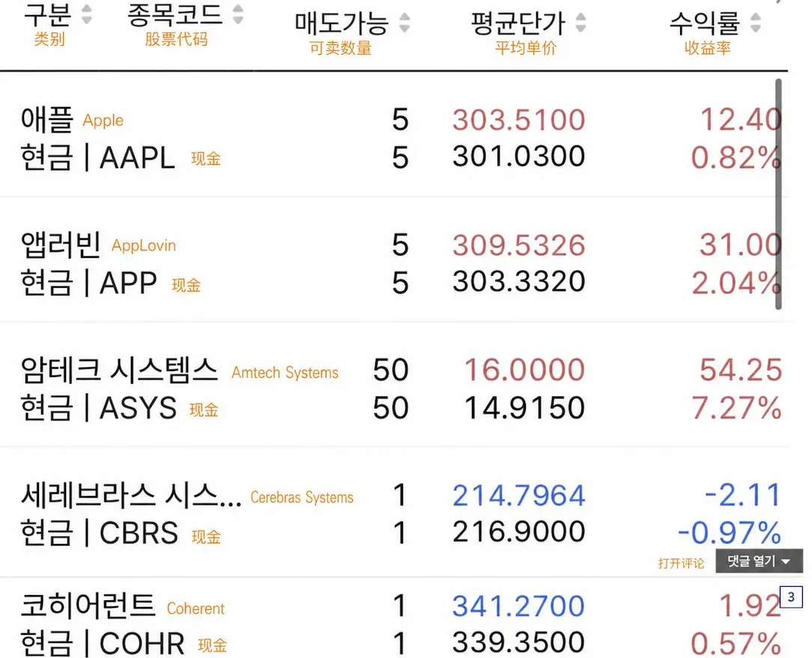The width and height of the screenshot is (812, 658).
Task: Select the 앱러빈 stock name
Action: click(61, 244)
